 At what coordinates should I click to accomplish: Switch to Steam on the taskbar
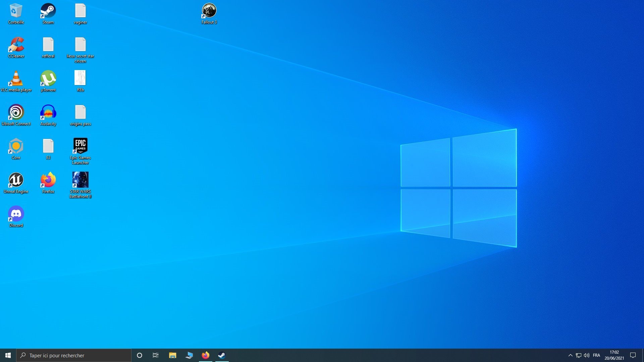point(222,355)
